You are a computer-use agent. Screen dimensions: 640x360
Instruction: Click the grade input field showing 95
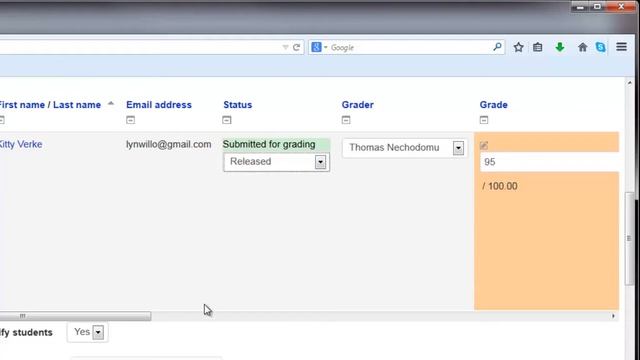549,162
